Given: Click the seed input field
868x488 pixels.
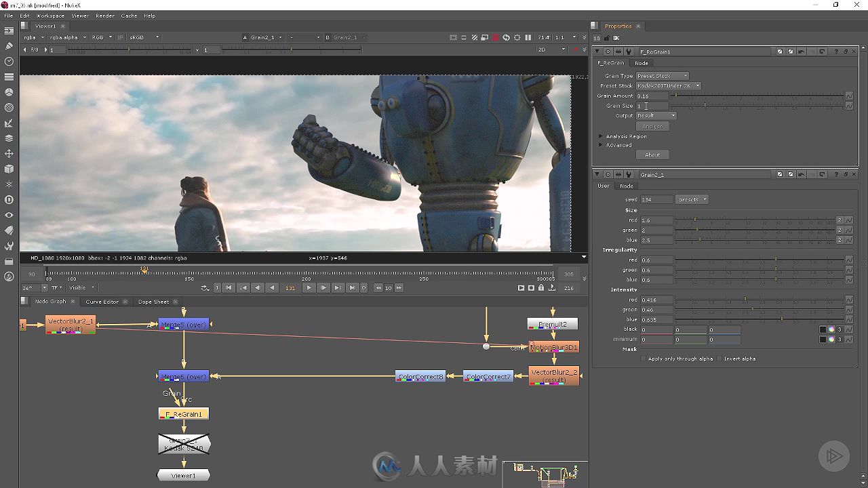Looking at the screenshot, I should (x=656, y=200).
